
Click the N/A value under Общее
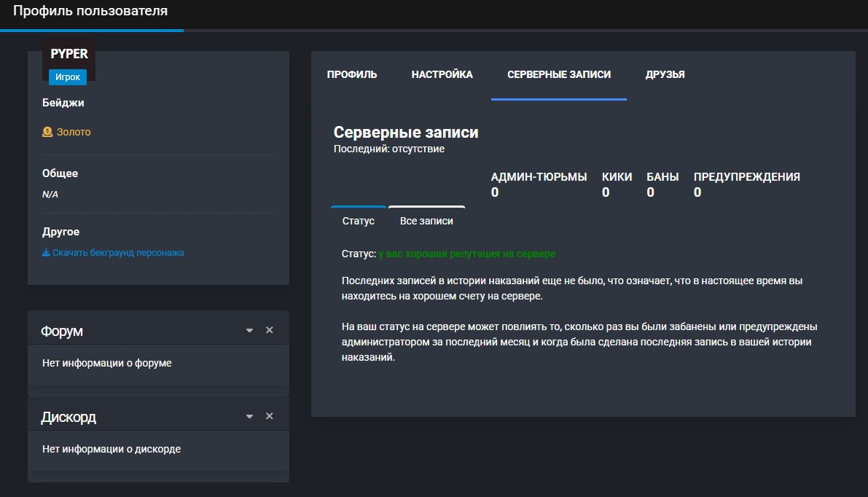(x=50, y=195)
